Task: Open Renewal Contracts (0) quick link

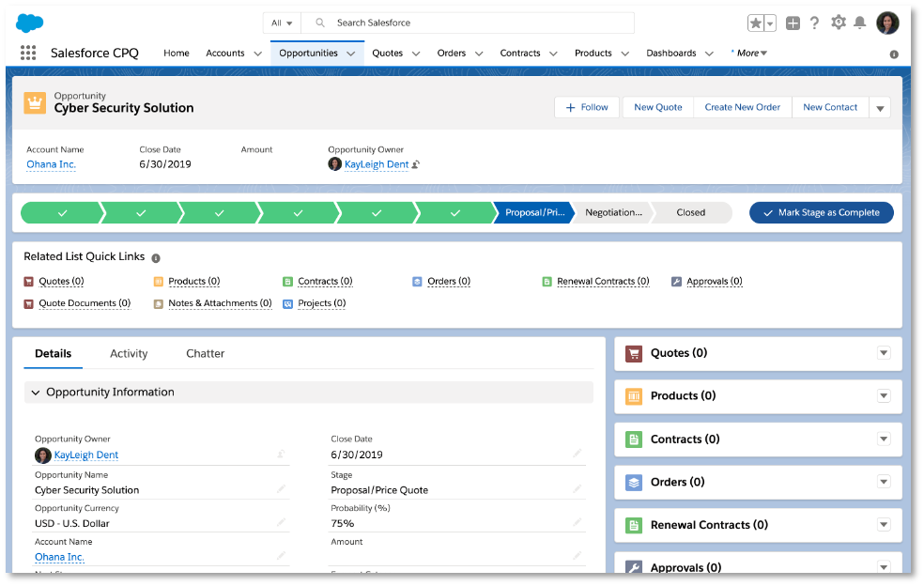Action: click(603, 282)
